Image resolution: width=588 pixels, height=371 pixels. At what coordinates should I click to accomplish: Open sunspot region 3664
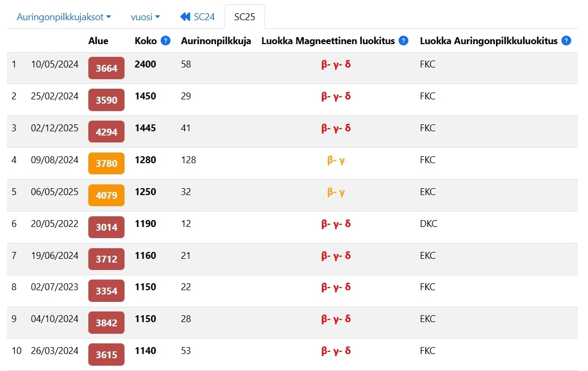106,68
